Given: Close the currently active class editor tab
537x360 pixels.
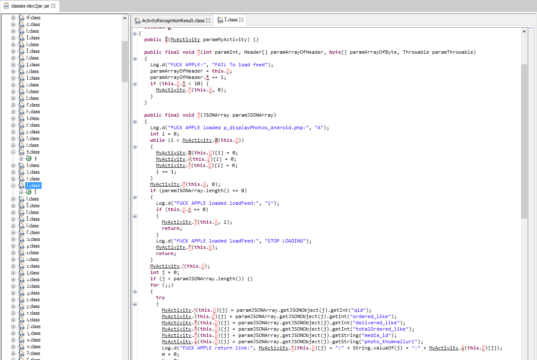Looking at the screenshot, I should [x=241, y=20].
